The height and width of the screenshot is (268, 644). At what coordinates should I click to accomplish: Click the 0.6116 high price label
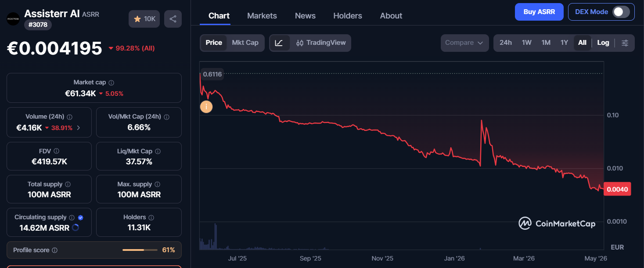[x=212, y=74]
